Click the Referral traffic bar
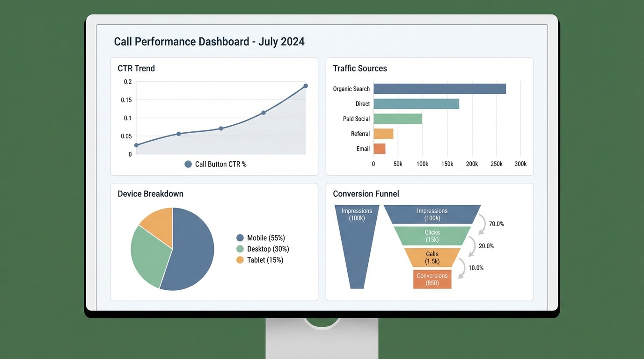Image resolution: width=644 pixels, height=359 pixels. (383, 134)
